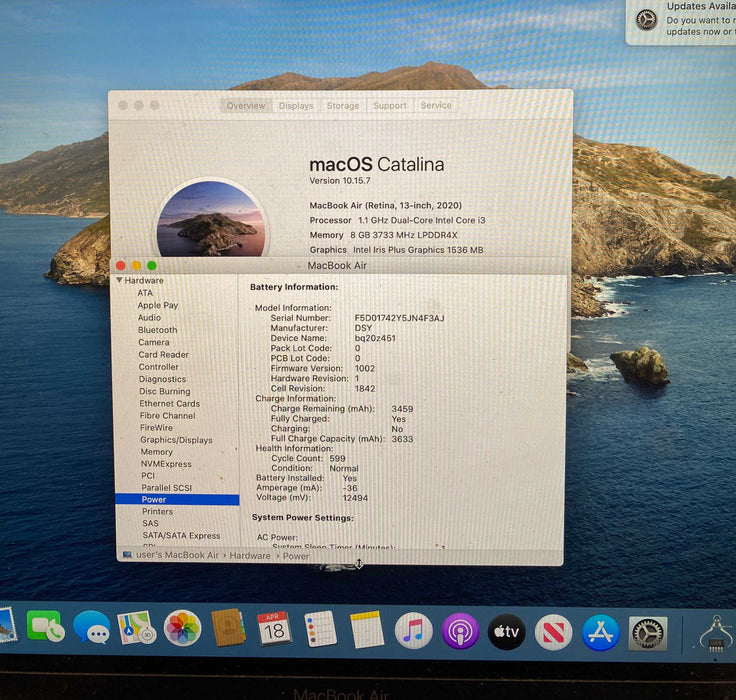The height and width of the screenshot is (700, 736).
Task: Open the Support tab in About This Mac
Action: [x=390, y=106]
